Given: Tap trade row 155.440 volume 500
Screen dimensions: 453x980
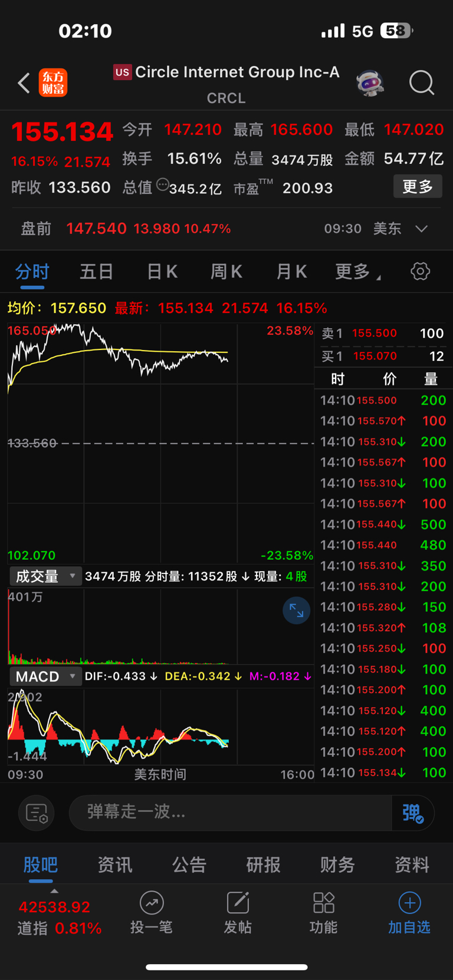Looking at the screenshot, I should point(383,524).
